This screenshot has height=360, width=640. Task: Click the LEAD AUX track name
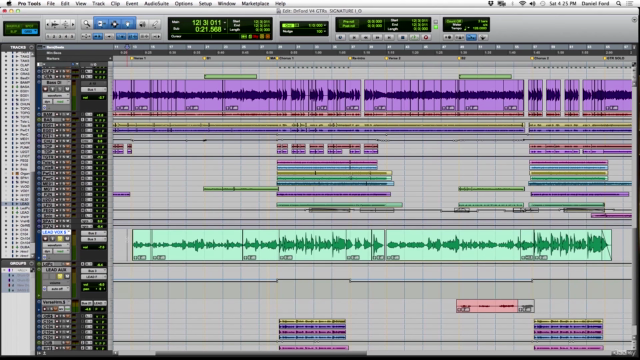56,270
